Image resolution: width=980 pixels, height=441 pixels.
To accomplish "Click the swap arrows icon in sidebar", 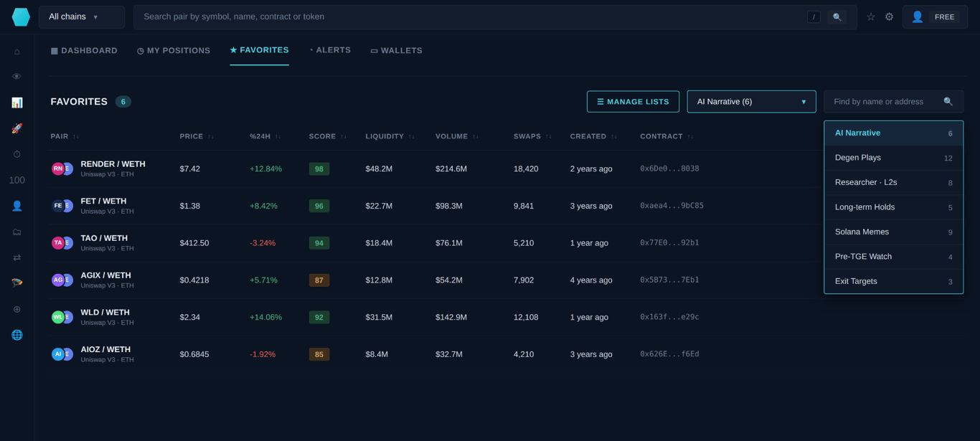I will click(17, 257).
